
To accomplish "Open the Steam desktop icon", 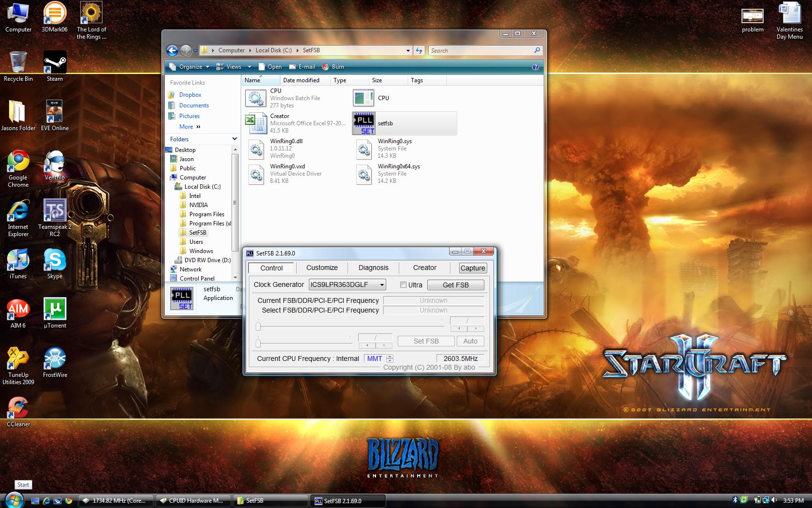I will [55, 66].
